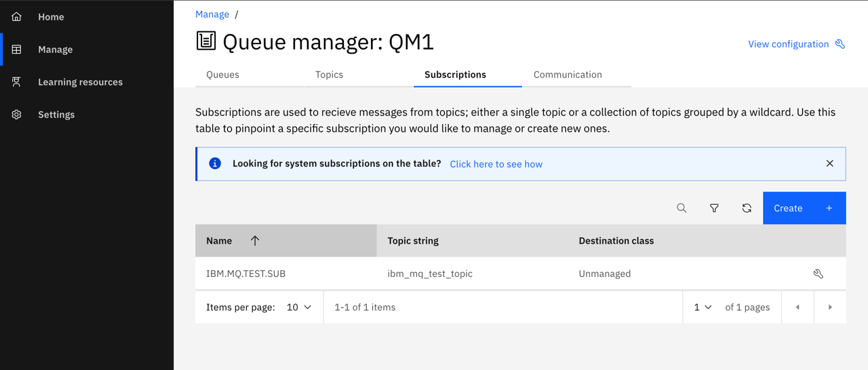Click the ascending sort arrow on Name
The image size is (868, 370).
(255, 241)
